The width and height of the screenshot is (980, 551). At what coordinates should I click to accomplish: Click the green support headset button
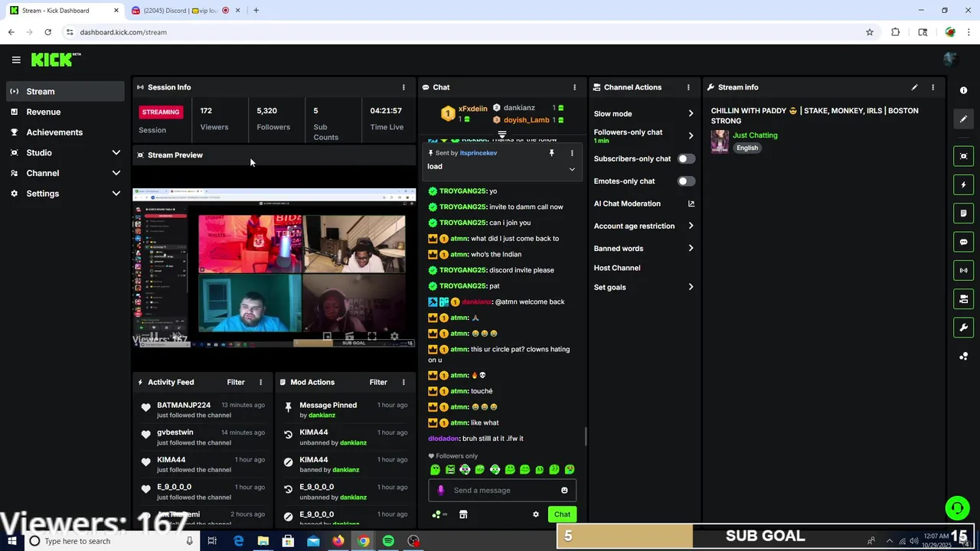pyautogui.click(x=956, y=508)
